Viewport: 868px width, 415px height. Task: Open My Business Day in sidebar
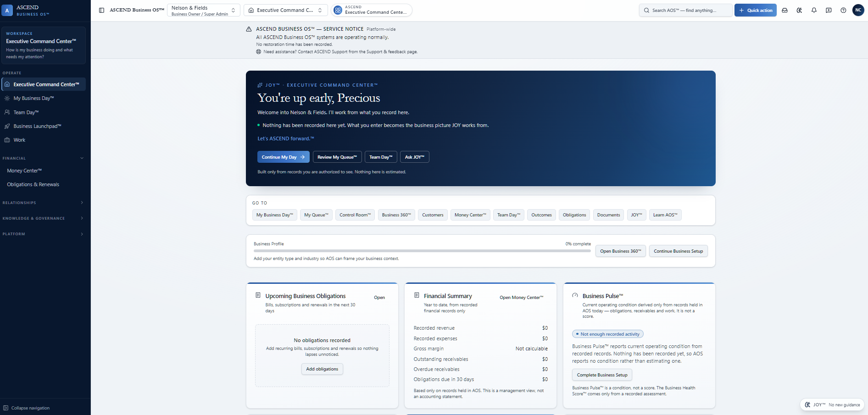click(44, 98)
